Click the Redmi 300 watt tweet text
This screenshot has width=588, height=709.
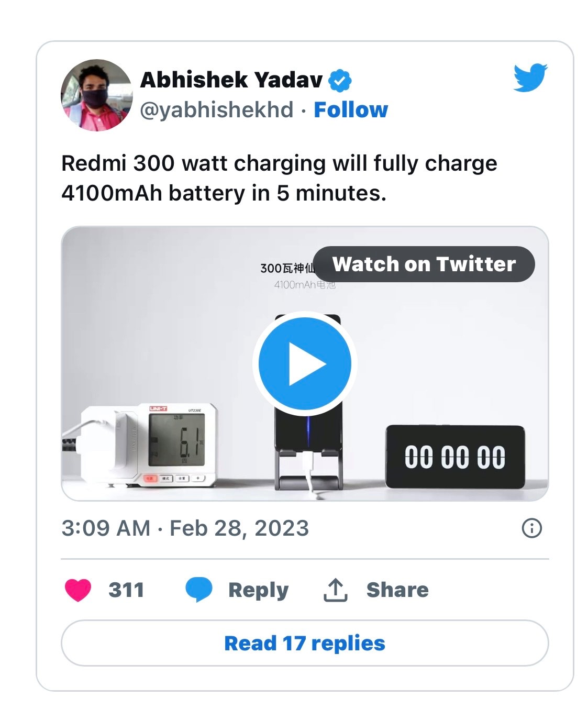pos(279,178)
